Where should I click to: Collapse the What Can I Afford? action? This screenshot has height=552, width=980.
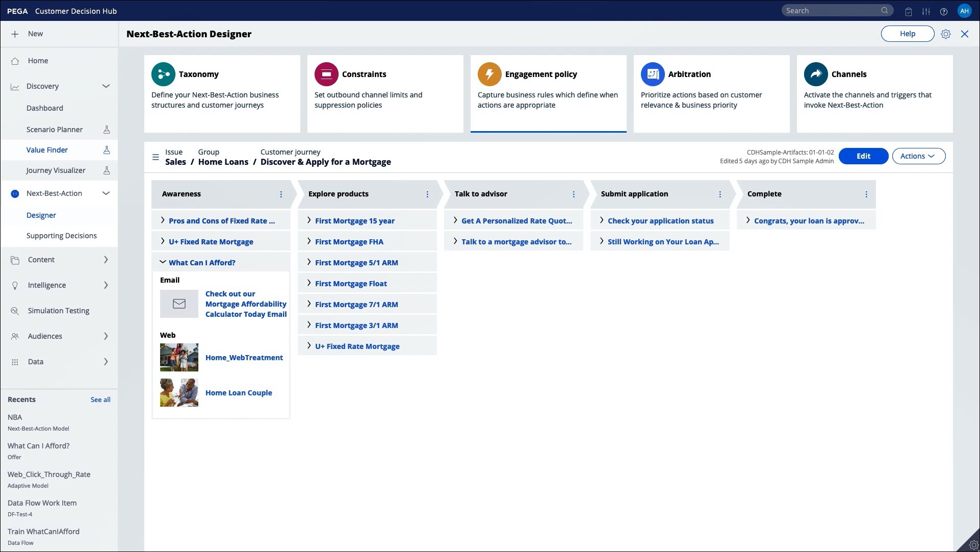163,262
